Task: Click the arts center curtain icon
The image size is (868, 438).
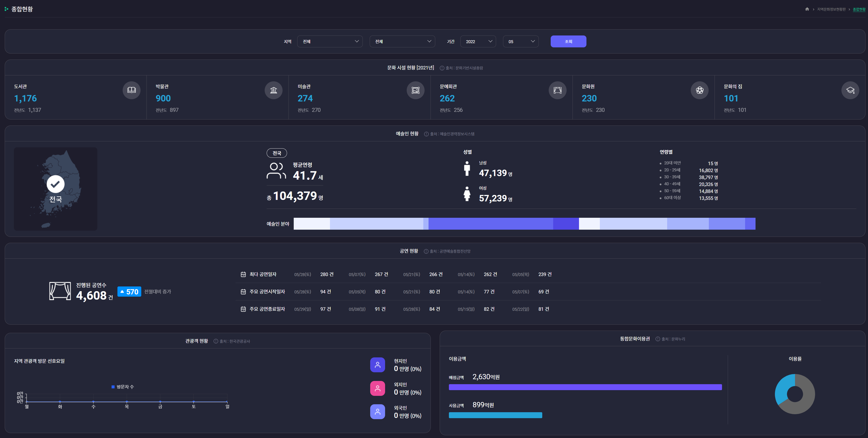Action: coord(557,90)
